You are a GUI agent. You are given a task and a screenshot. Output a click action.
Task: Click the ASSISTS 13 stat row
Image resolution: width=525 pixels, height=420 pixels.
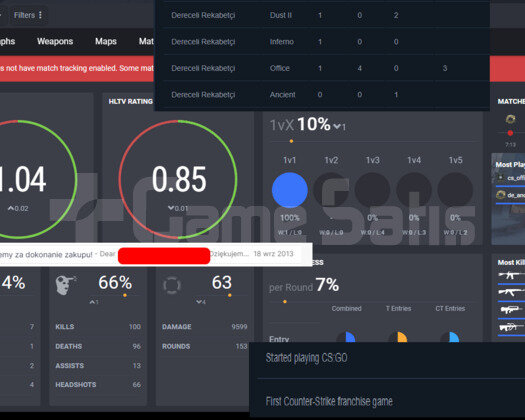(x=98, y=365)
